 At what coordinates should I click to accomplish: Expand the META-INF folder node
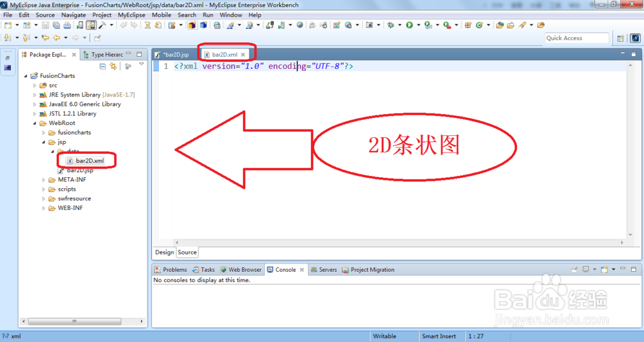44,180
